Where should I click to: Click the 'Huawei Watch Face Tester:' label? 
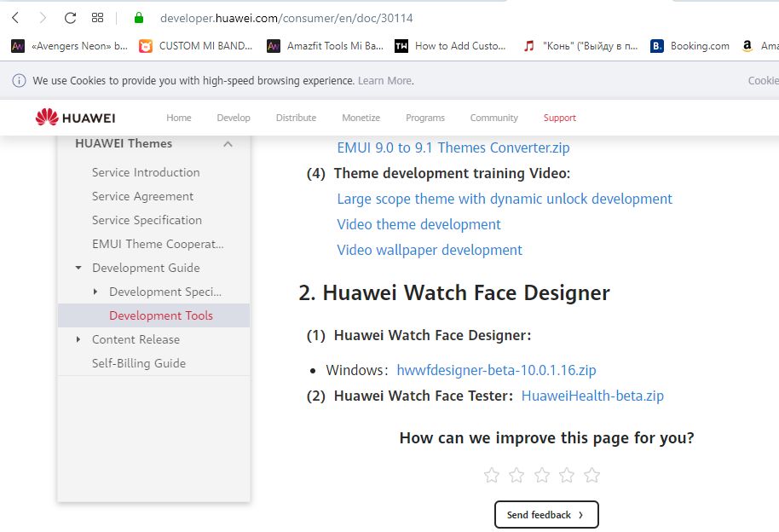(424, 396)
